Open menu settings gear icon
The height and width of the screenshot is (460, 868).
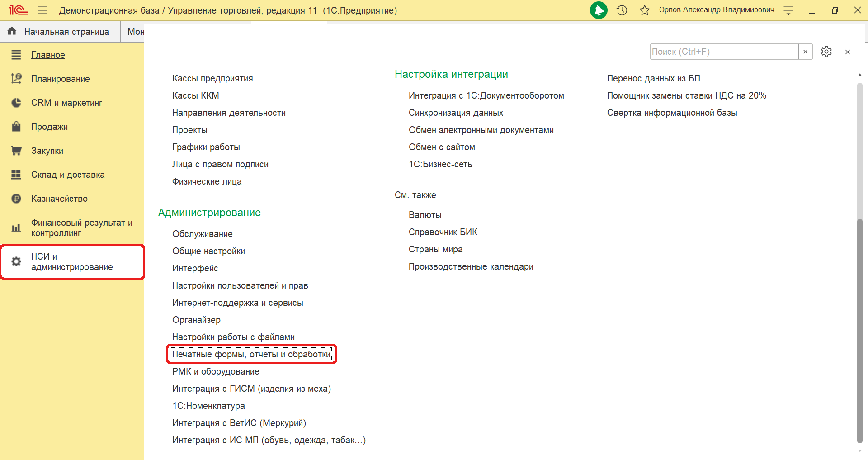tap(826, 52)
